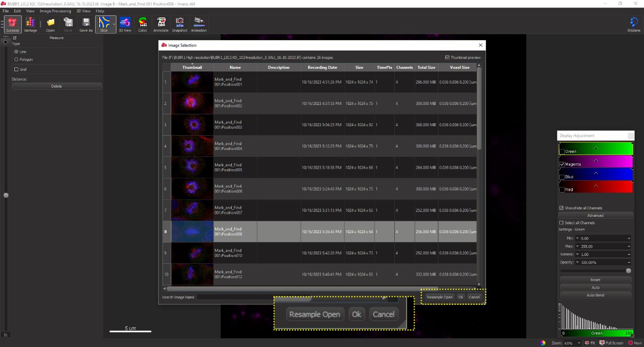The image size is (644, 347).
Task: Uncheck the Thumbnail preview checkbox
Action: (447, 57)
